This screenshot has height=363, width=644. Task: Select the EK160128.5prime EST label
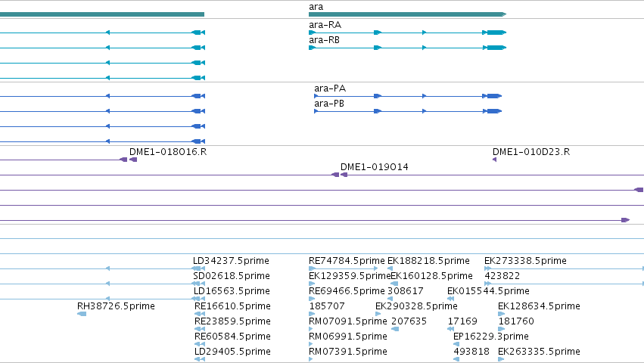[431, 276]
